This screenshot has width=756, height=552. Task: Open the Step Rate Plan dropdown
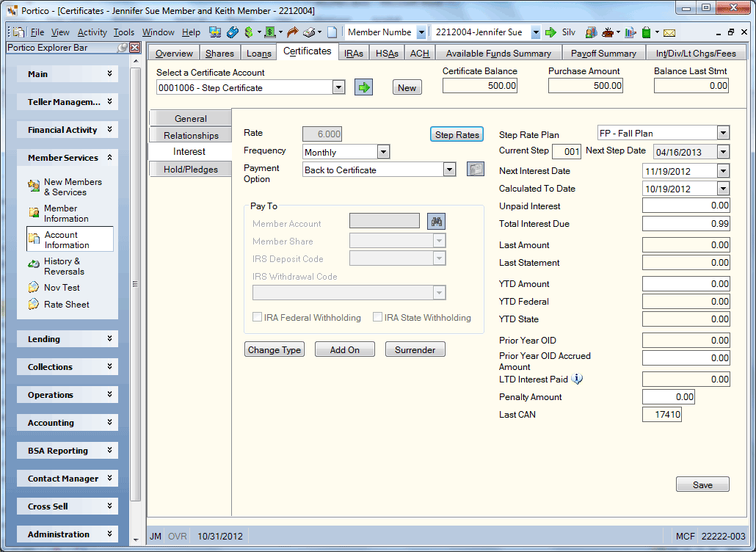723,133
